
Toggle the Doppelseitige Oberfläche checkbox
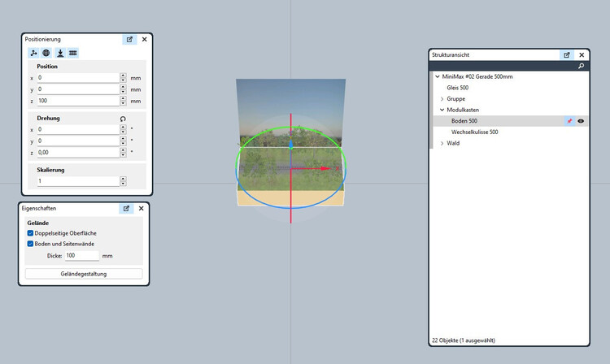click(31, 233)
